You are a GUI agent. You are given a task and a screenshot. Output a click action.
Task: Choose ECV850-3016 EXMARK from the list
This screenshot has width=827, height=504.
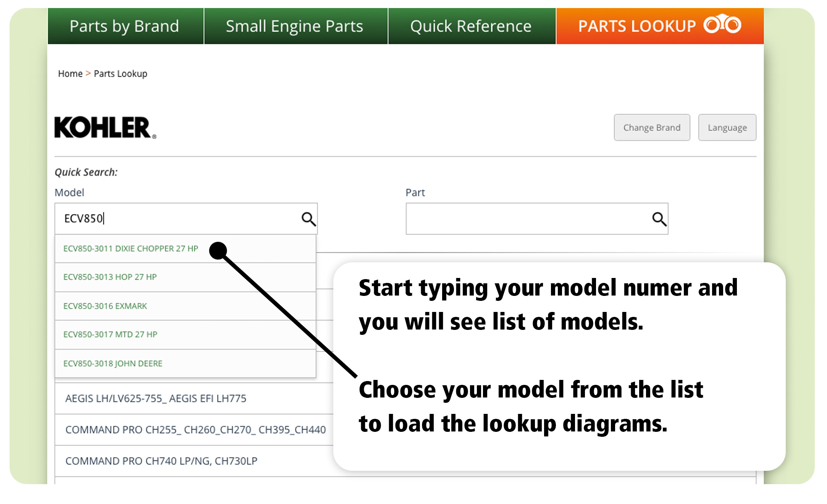185,306
